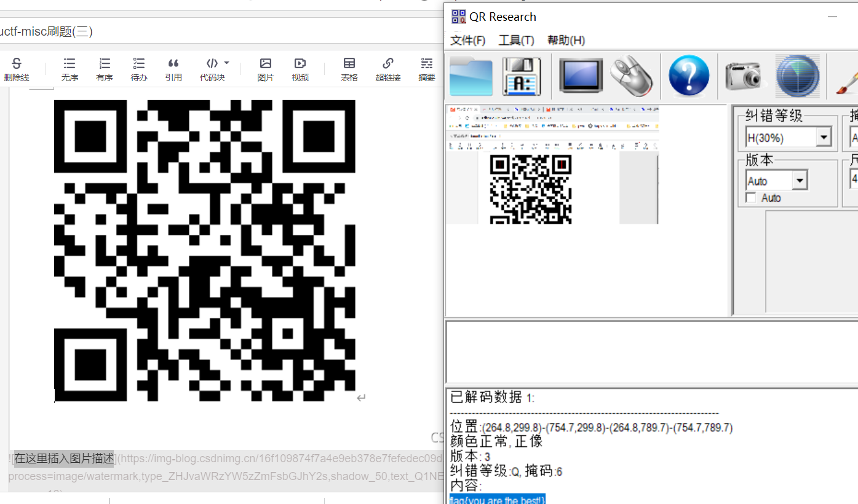Insert code block (代码块) in editor
The width and height of the screenshot is (858, 504).
212,69
